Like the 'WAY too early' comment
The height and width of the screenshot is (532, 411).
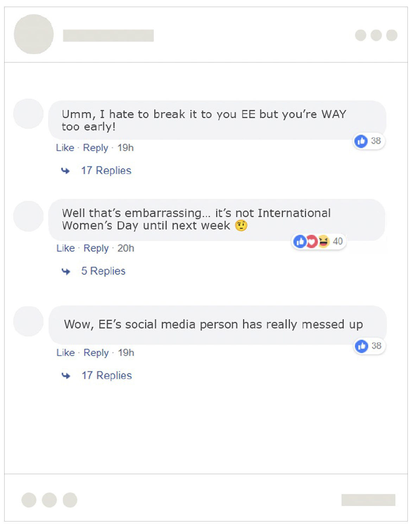pyautogui.click(x=65, y=148)
